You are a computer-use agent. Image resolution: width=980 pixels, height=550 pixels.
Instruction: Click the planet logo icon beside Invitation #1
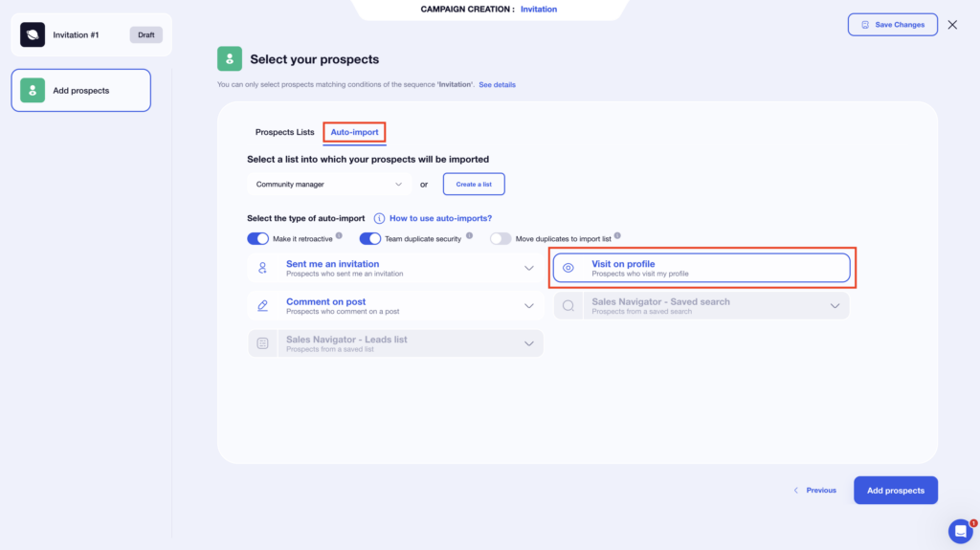33,34
